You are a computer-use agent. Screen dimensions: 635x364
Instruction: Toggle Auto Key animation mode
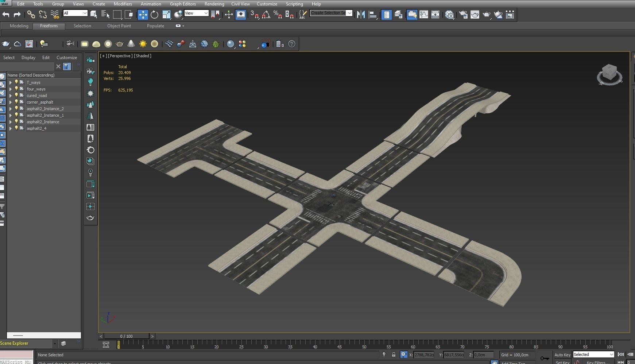(562, 355)
